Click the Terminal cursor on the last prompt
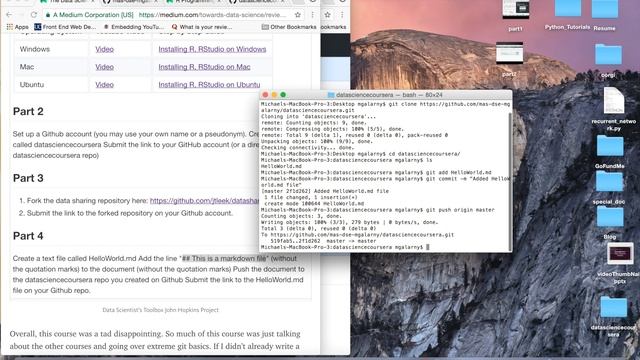Screen dimensions: 640x360 [x=428, y=247]
